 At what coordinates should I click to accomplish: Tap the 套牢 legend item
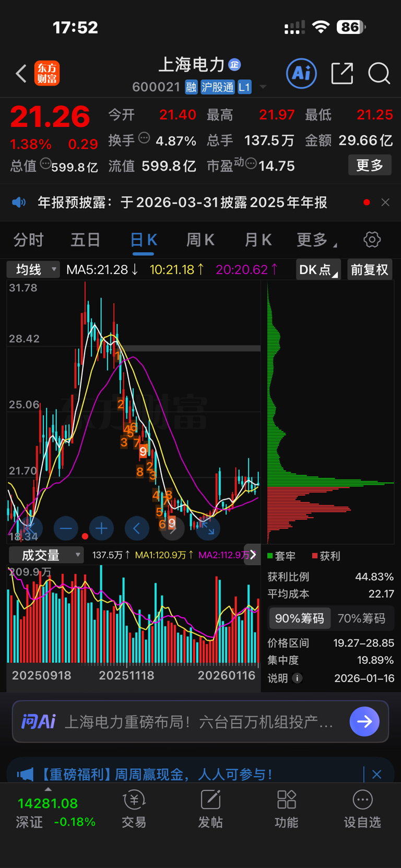281,556
